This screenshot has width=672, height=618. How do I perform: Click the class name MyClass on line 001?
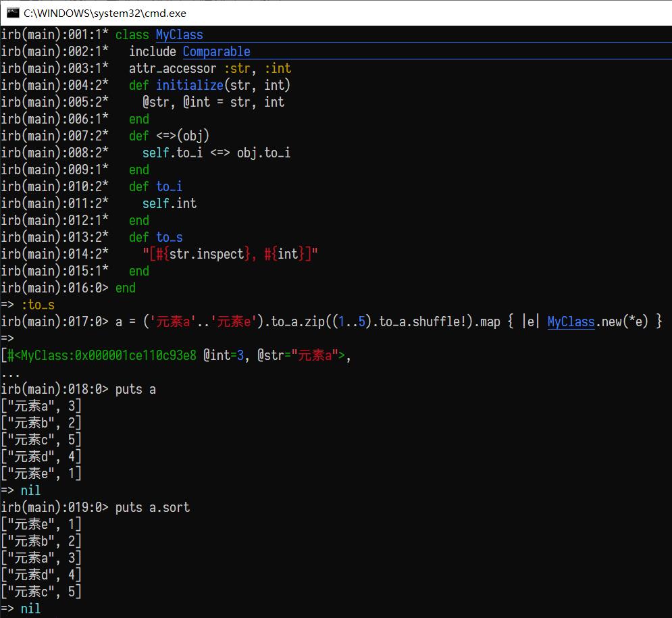179,34
